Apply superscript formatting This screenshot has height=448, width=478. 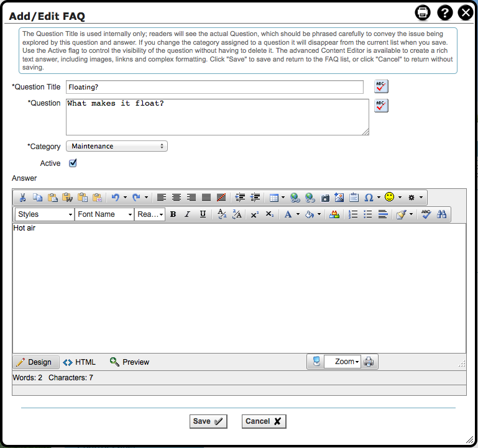coord(254,214)
